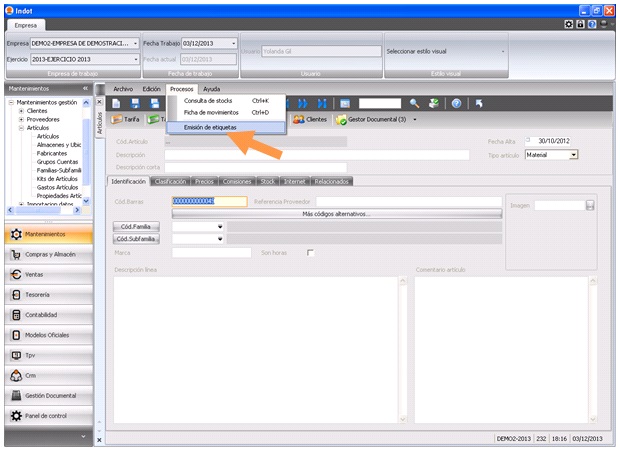Image resolution: width=620 pixels, height=453 pixels.
Task: Click the search magnifier icon in toolbar
Action: (414, 103)
